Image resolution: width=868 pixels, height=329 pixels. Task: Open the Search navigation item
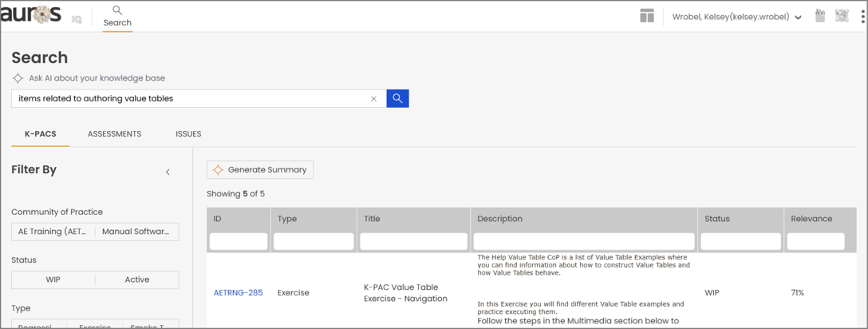pos(117,16)
